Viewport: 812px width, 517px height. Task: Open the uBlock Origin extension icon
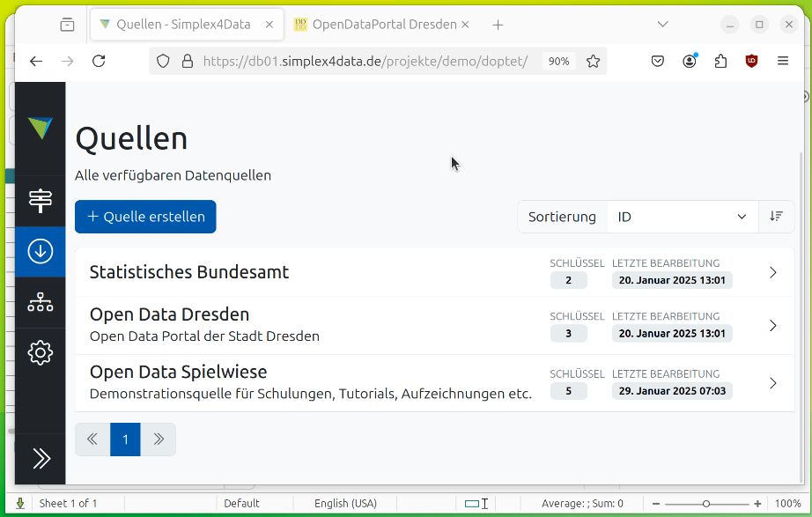[751, 61]
